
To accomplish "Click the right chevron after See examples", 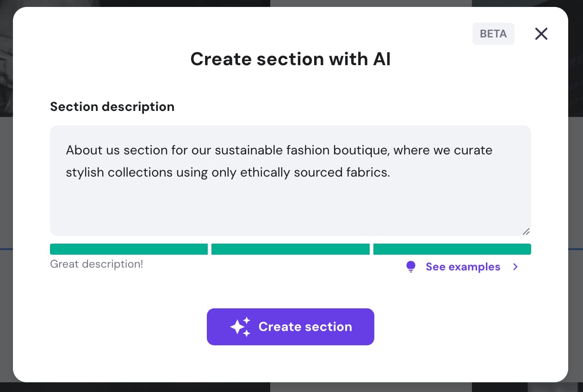I will (x=515, y=267).
